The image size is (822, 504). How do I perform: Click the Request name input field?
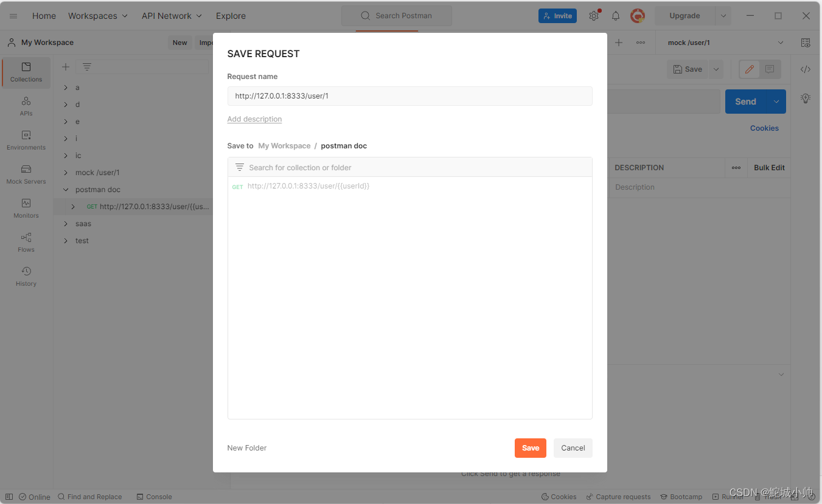point(409,96)
